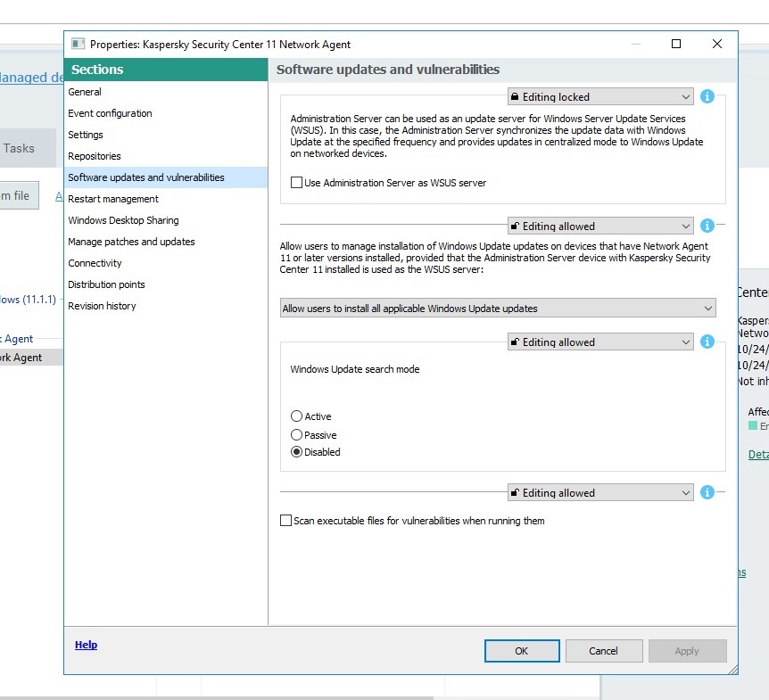This screenshot has width=769, height=700.
Task: Select Software updates and vulnerabilities section
Action: (166, 177)
